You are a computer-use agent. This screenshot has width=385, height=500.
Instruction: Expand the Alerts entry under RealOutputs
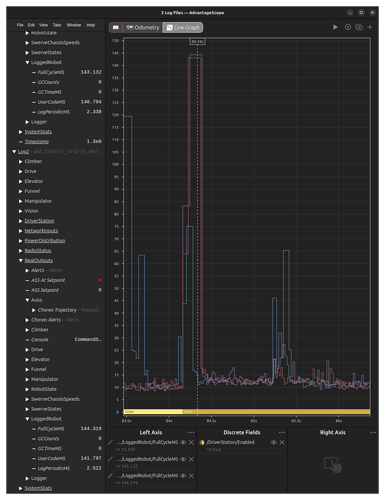click(x=27, y=270)
